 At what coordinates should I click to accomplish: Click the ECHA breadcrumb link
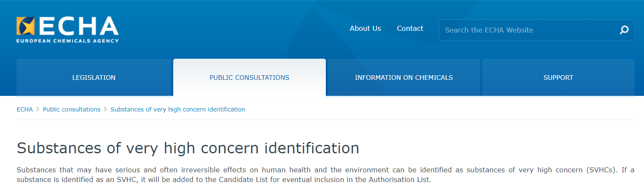(25, 109)
